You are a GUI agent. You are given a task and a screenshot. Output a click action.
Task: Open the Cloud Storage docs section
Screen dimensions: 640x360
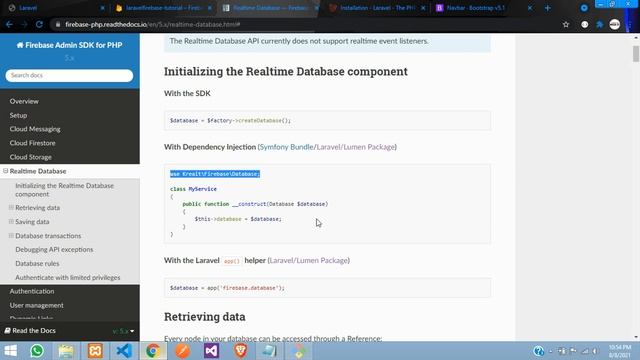(31, 157)
